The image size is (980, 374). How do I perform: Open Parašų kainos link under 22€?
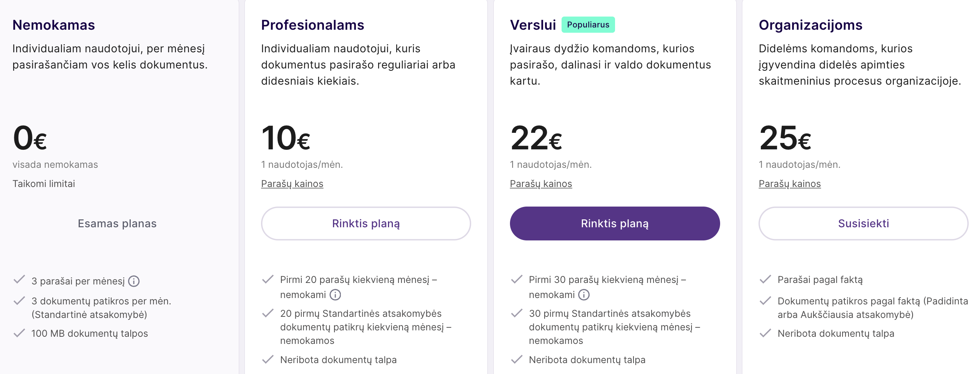[541, 184]
